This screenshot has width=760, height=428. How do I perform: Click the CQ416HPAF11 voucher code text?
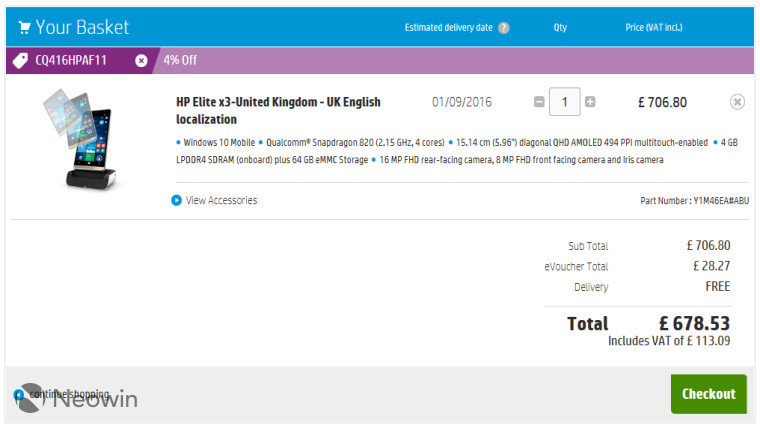click(x=71, y=61)
